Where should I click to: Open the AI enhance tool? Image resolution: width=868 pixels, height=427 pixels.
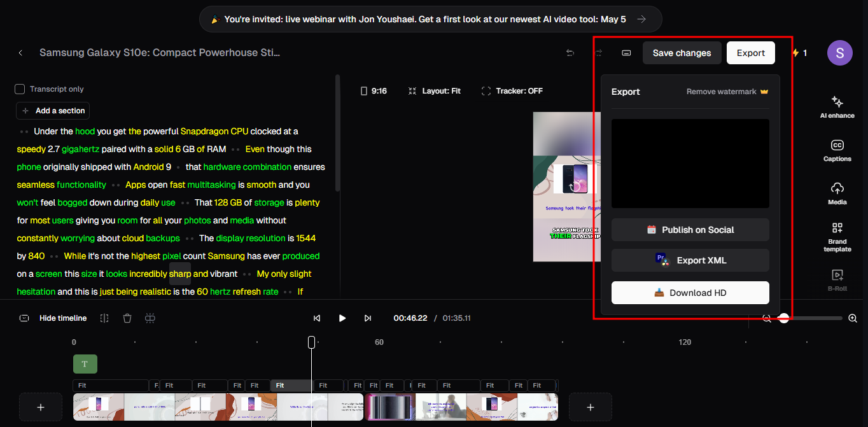click(837, 107)
